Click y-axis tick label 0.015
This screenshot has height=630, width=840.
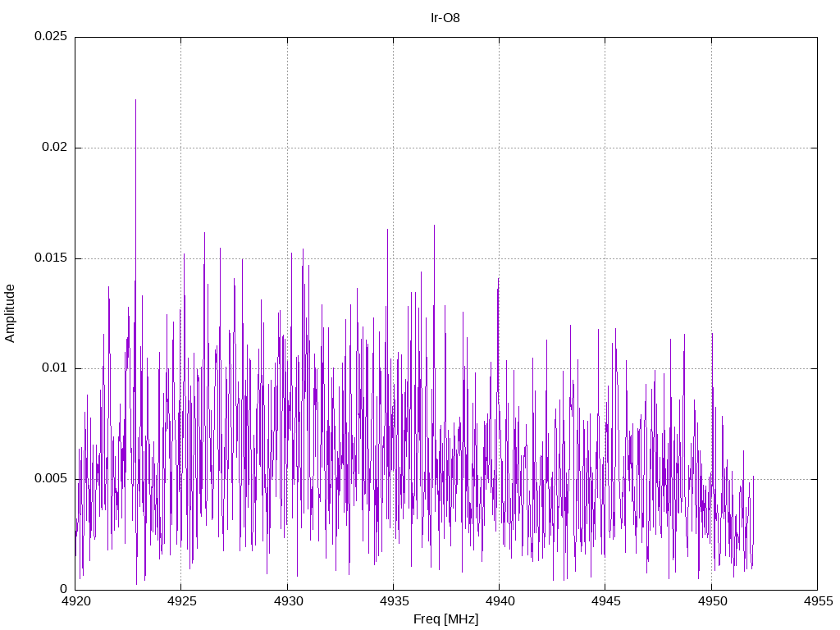point(51,258)
